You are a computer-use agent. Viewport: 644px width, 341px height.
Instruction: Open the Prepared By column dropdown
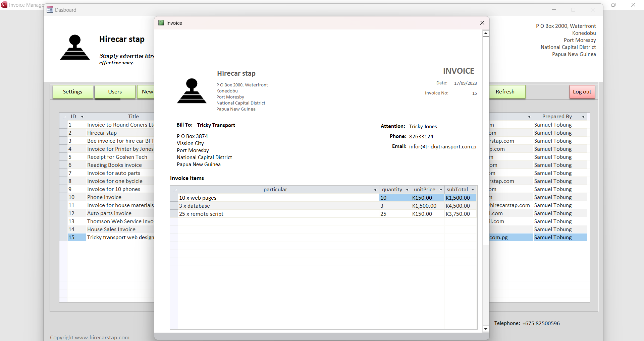pos(583,117)
